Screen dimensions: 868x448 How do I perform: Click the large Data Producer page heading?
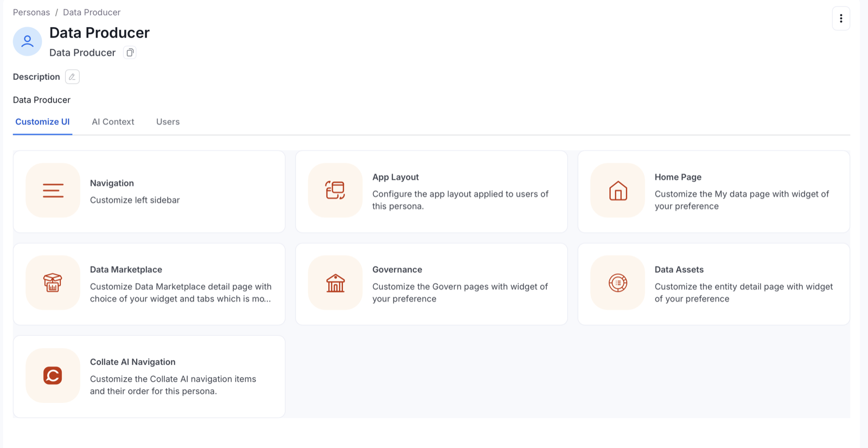[99, 33]
